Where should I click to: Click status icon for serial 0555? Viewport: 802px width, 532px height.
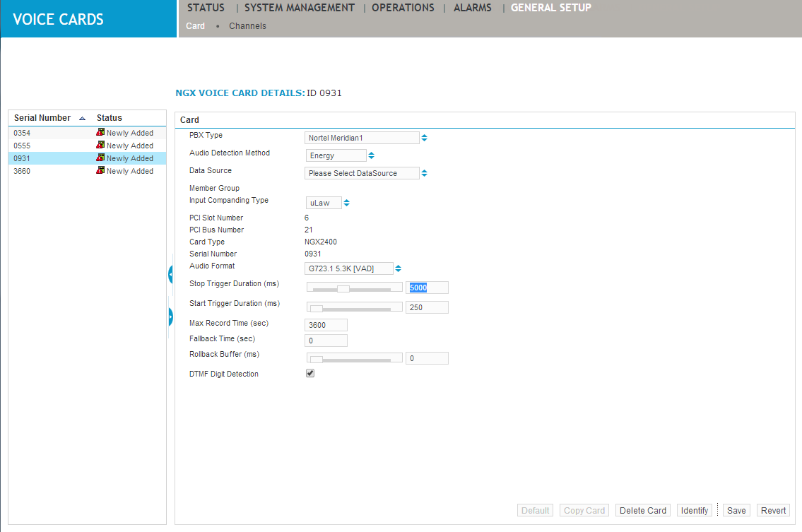pyautogui.click(x=100, y=146)
